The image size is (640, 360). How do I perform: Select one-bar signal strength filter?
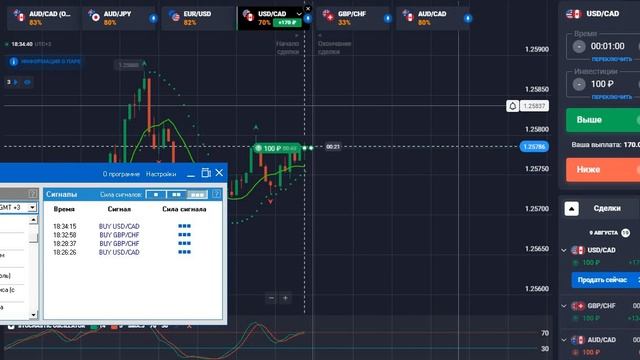156,195
